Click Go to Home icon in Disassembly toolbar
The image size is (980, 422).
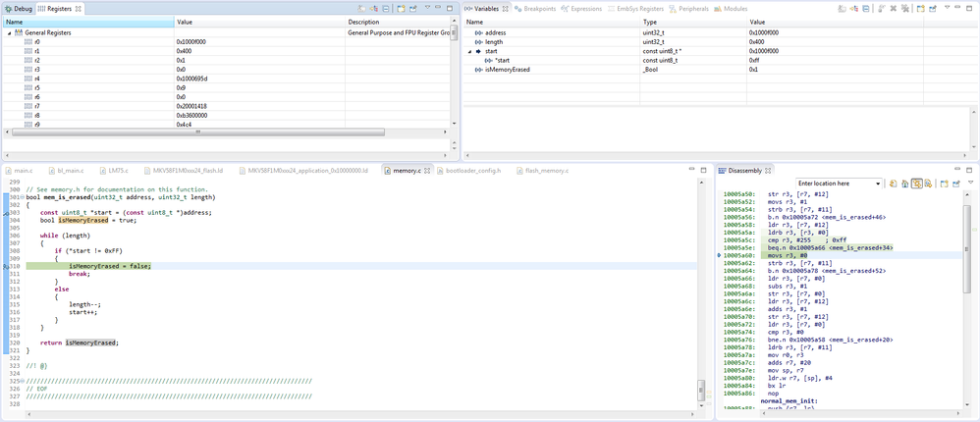905,184
